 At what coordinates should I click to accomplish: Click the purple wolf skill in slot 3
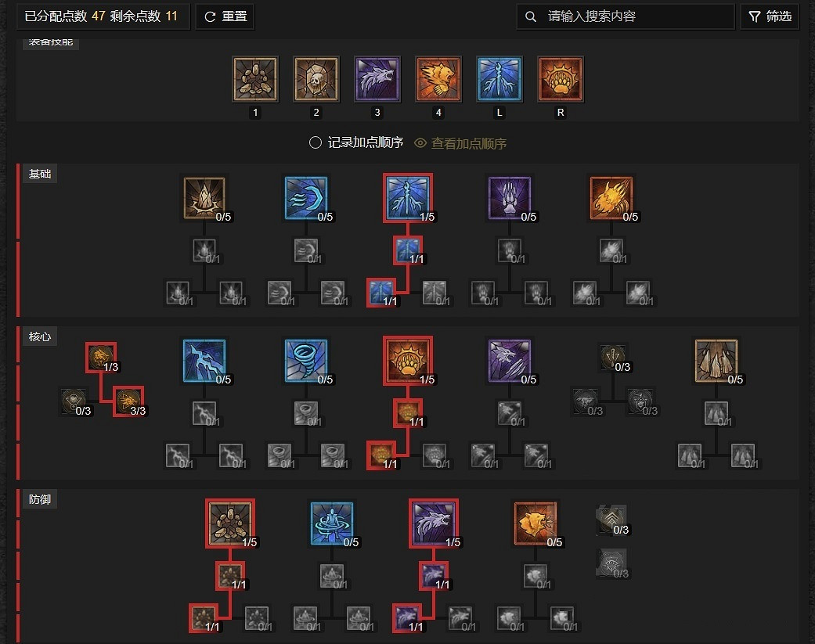377,79
